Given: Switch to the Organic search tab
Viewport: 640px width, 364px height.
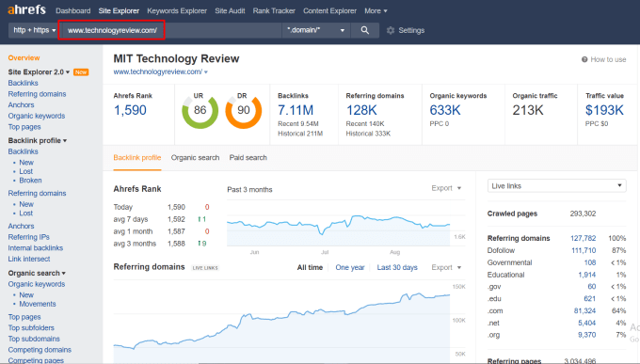Looking at the screenshot, I should 195,158.
